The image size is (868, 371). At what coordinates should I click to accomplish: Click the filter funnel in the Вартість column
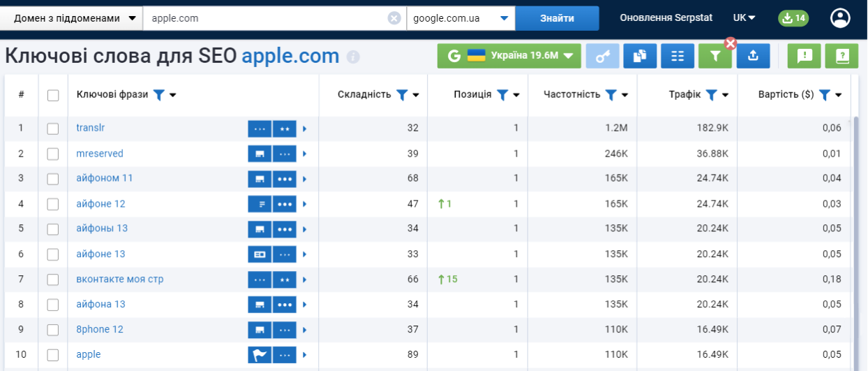(824, 95)
